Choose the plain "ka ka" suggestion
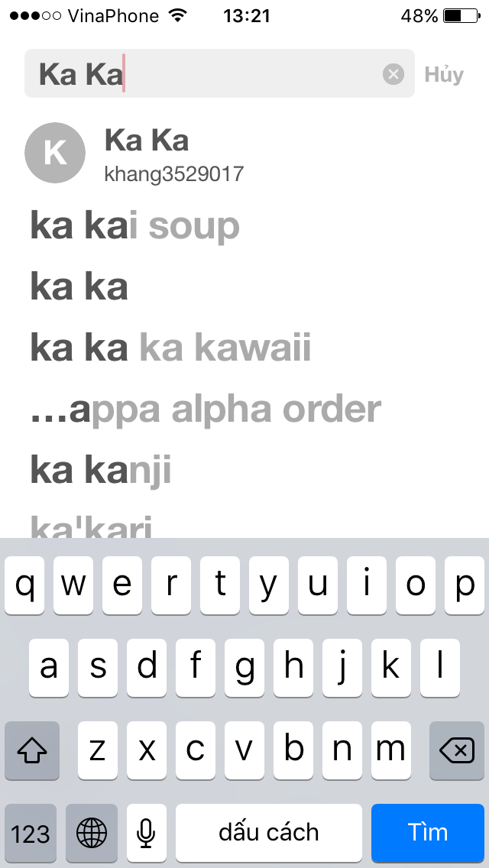 click(x=79, y=287)
